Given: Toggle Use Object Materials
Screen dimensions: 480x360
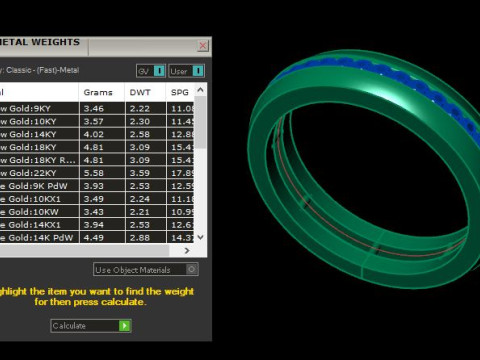Looking at the screenshot, I should tap(146, 269).
